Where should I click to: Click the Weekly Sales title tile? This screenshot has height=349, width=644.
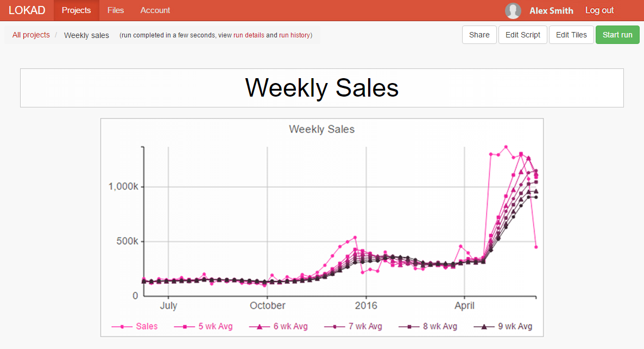pyautogui.click(x=321, y=88)
